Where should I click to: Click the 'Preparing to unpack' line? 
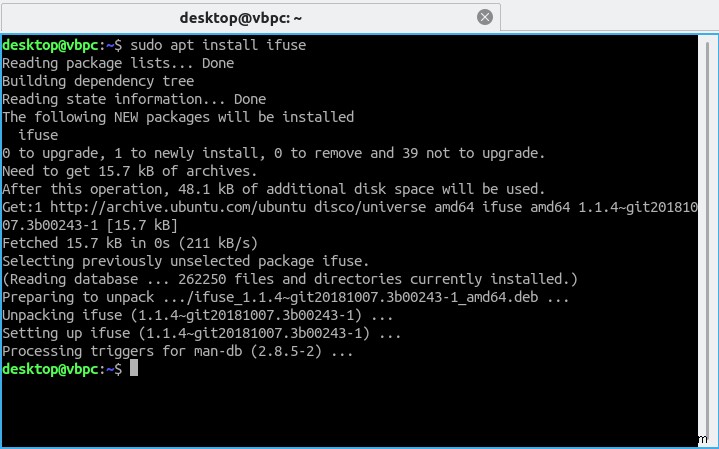[x=286, y=297]
